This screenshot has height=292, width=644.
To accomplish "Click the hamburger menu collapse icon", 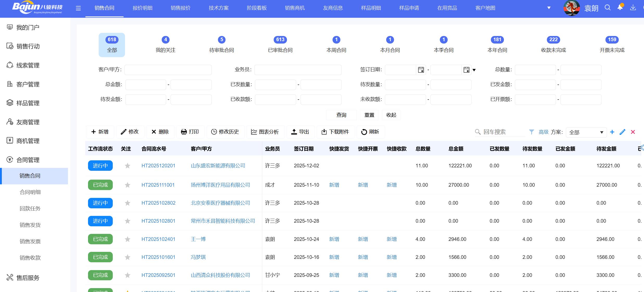I will click(x=78, y=8).
